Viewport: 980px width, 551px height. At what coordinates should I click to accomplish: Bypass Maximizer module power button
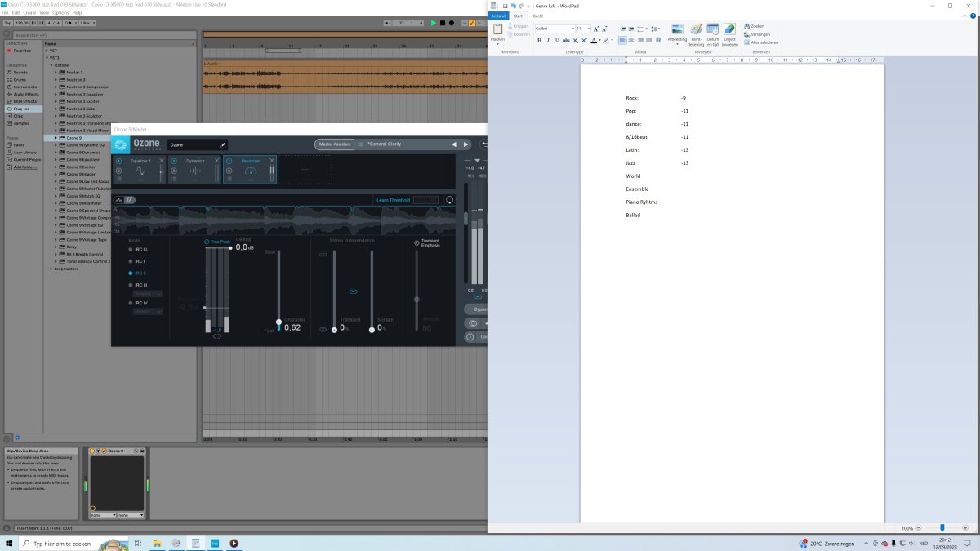(x=229, y=161)
